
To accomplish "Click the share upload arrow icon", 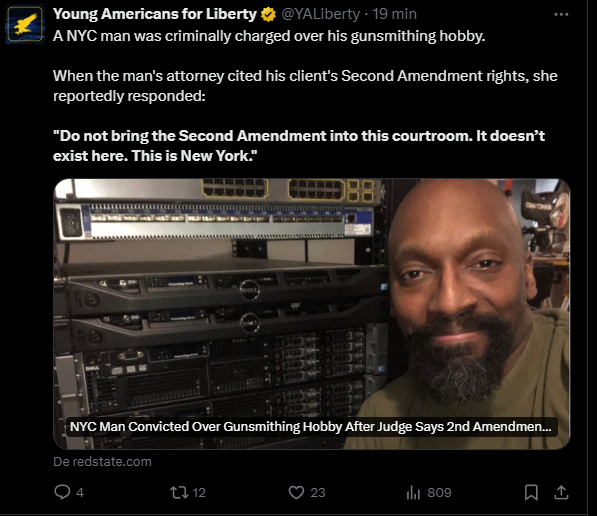I will (561, 492).
